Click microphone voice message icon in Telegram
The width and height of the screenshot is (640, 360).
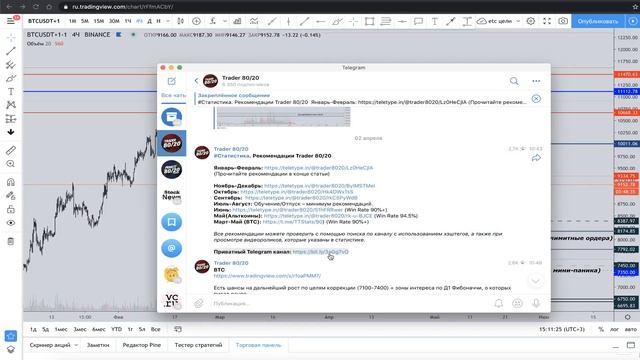click(536, 303)
